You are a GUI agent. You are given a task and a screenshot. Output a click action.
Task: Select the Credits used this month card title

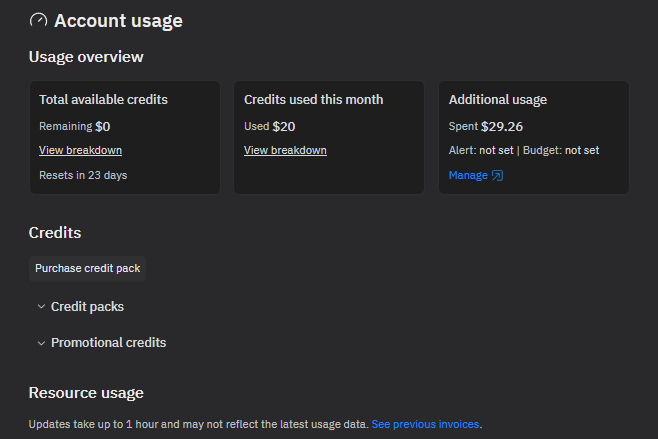pos(313,100)
